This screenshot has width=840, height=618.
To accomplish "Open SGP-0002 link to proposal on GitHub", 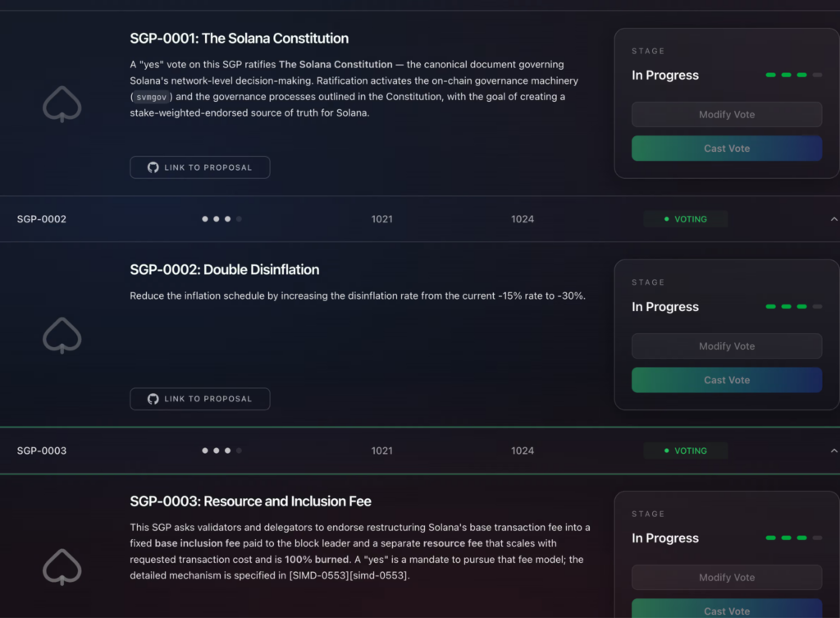I will 200,399.
